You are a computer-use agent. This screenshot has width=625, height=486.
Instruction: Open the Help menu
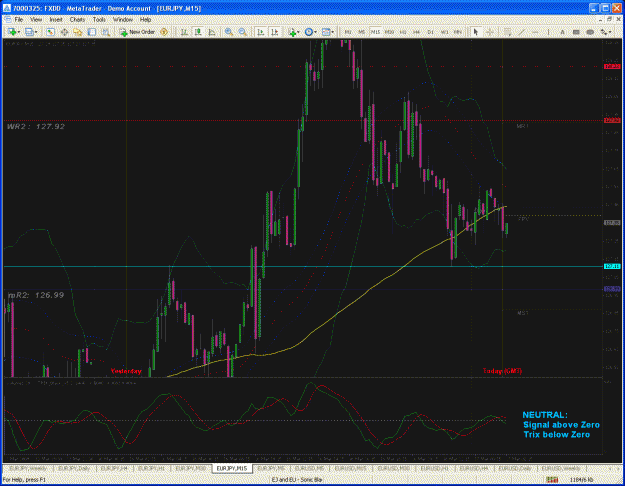point(145,20)
